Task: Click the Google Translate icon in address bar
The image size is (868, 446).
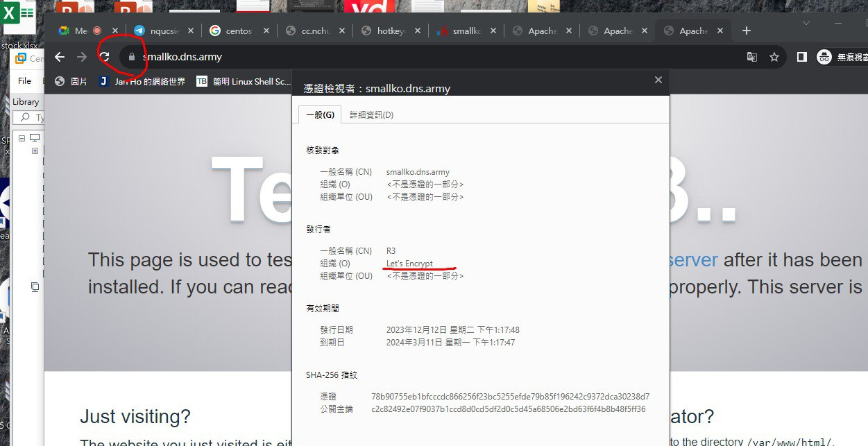Action: point(751,57)
